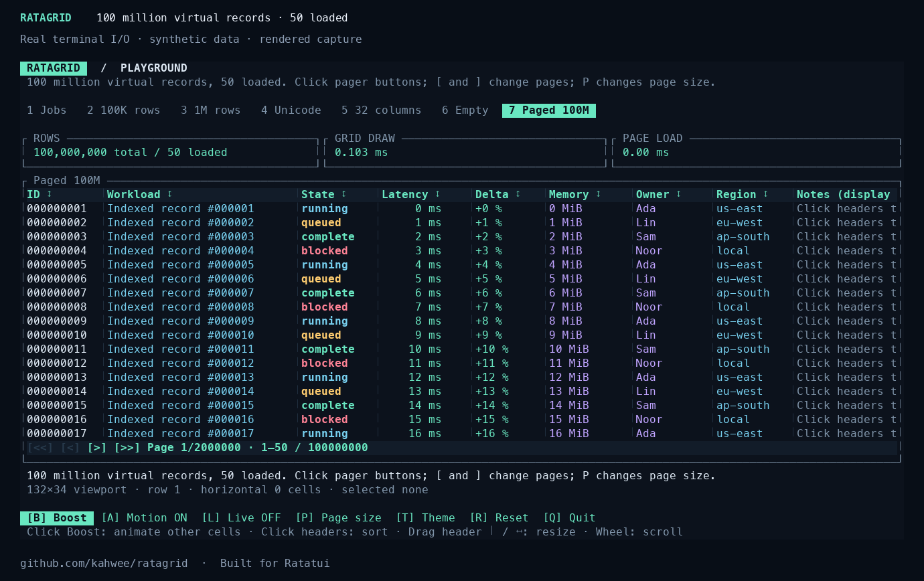924x581 pixels.
Task: Toggle Live OFF with the [L] control
Action: 241,518
